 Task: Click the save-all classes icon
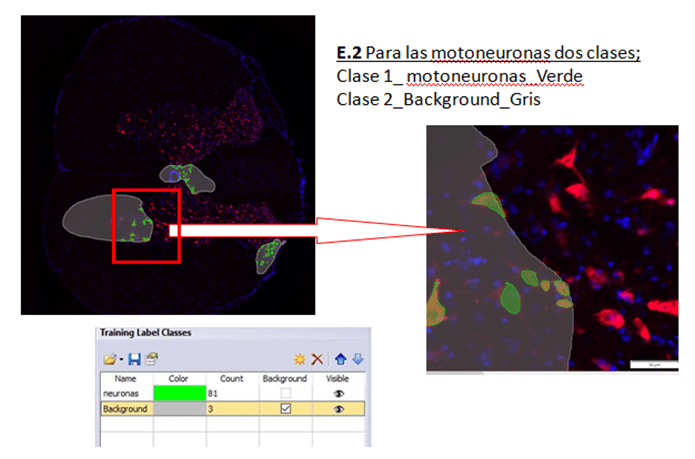[150, 358]
